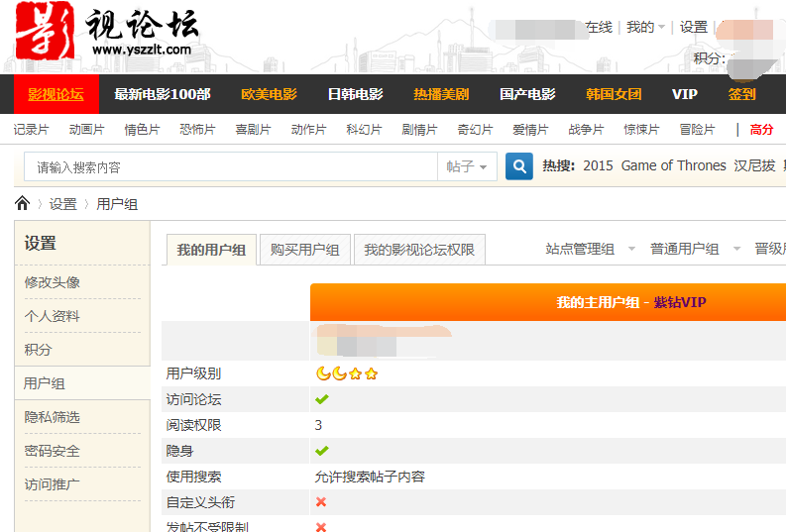
Task: Click the 用户级别 row label
Action: click(193, 373)
